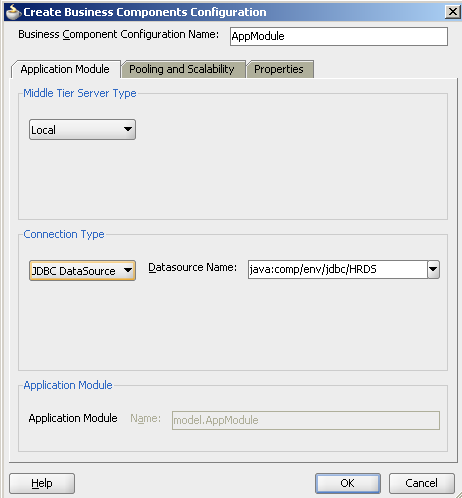Focus the Business Component Configuration Name field
This screenshot has width=462, height=498.
click(x=339, y=36)
